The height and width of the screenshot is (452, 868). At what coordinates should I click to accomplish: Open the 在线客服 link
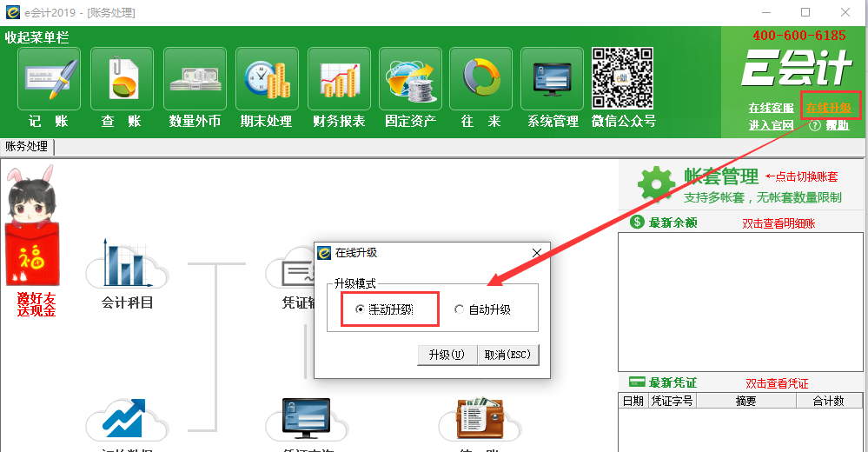772,108
